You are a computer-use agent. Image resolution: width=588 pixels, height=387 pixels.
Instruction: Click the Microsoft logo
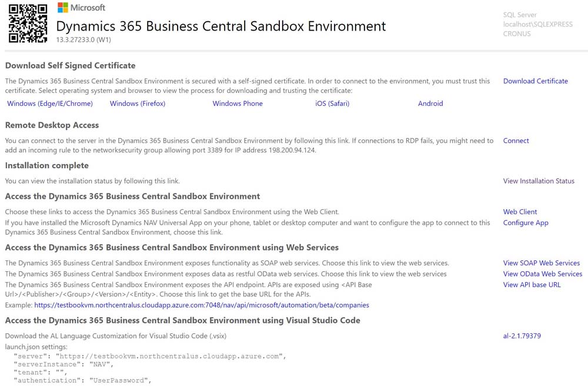[82, 8]
